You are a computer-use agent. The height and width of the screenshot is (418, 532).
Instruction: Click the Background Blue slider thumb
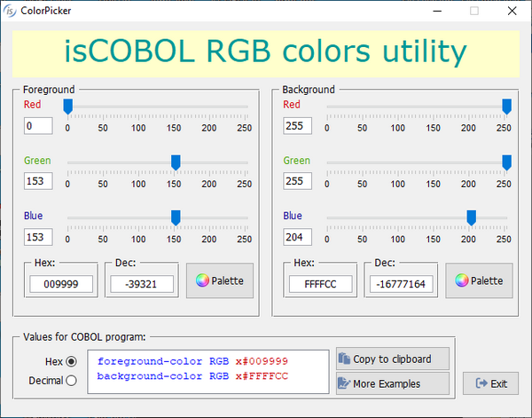coord(472,217)
